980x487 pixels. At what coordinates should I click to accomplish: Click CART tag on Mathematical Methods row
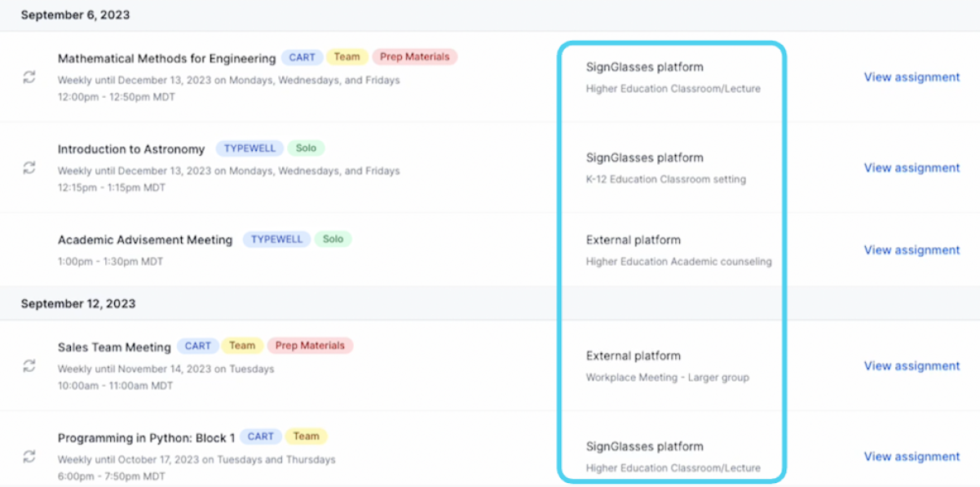(x=302, y=57)
